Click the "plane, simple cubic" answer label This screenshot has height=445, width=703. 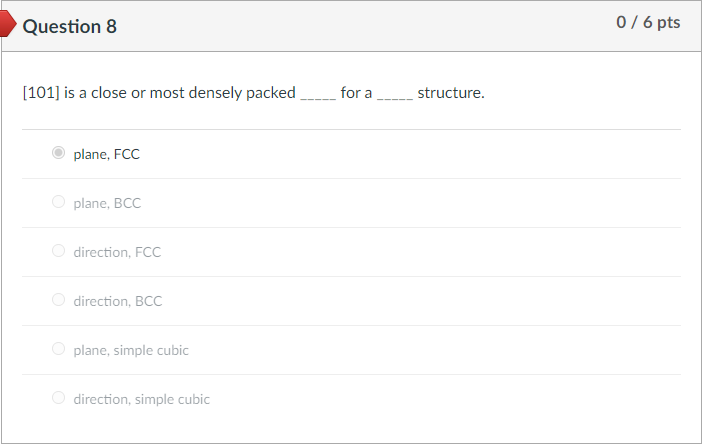click(131, 350)
